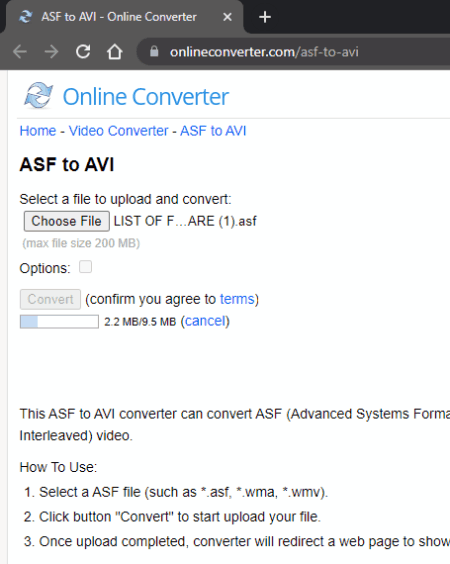Click the browser forward arrow

pos(51,52)
